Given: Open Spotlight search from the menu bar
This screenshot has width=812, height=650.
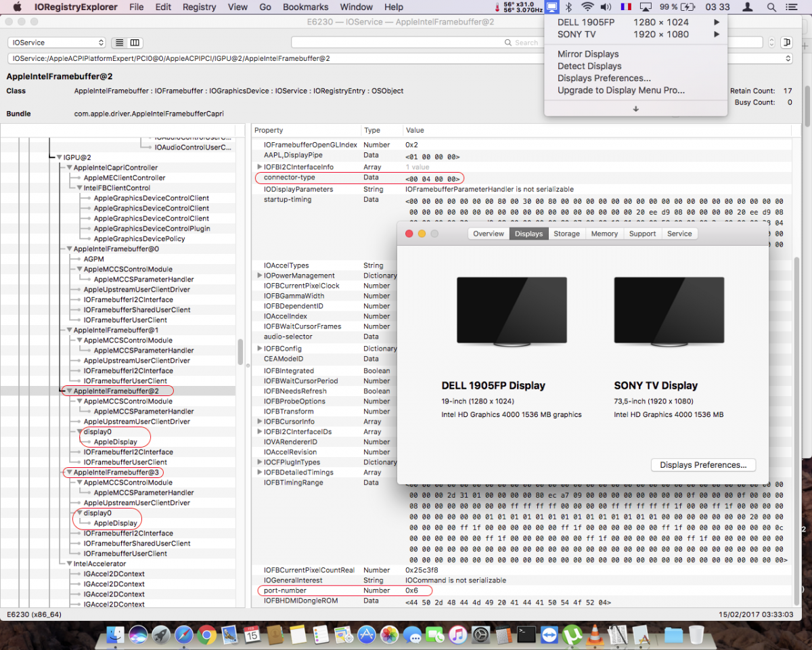Looking at the screenshot, I should 771,7.
